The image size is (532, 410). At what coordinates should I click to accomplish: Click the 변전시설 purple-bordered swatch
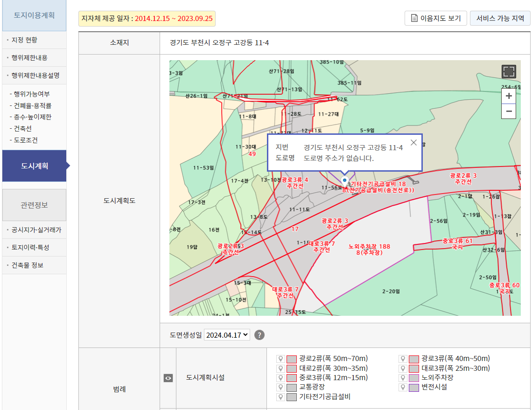pos(414,388)
